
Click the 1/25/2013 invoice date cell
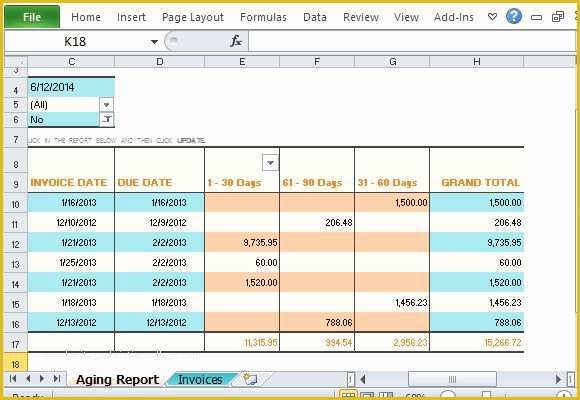71,262
